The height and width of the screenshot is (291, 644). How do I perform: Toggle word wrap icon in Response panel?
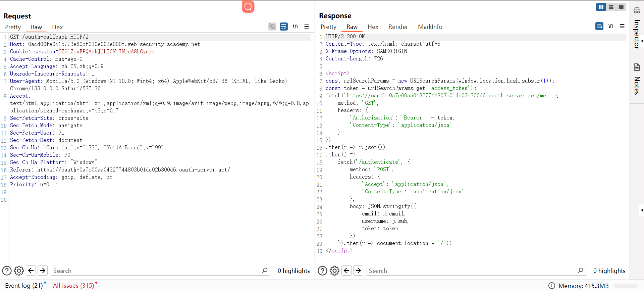(599, 26)
